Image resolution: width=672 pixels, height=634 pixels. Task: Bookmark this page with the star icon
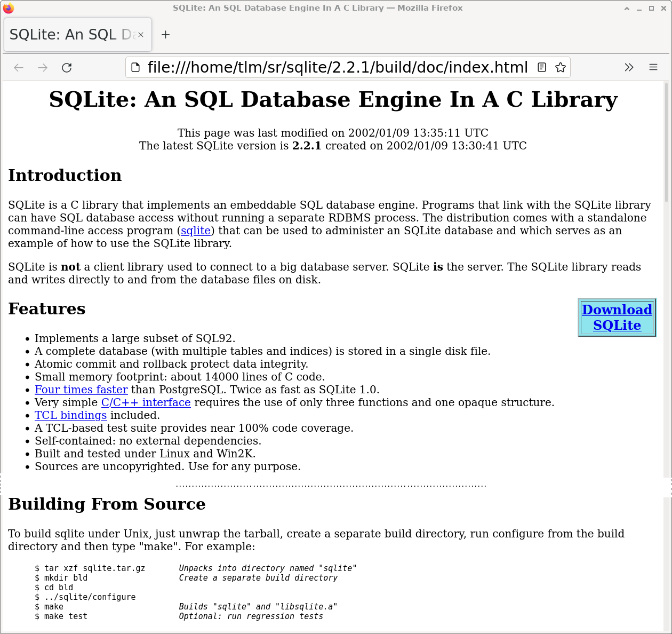[560, 67]
